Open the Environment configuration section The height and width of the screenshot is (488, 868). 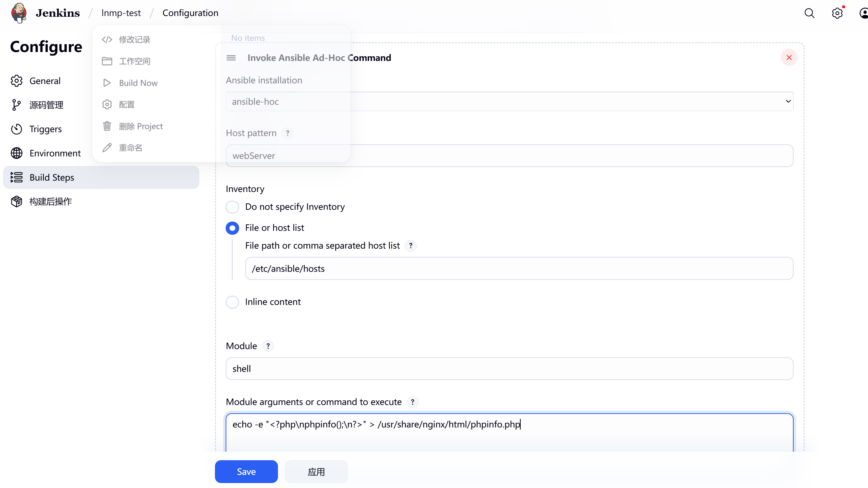point(55,153)
